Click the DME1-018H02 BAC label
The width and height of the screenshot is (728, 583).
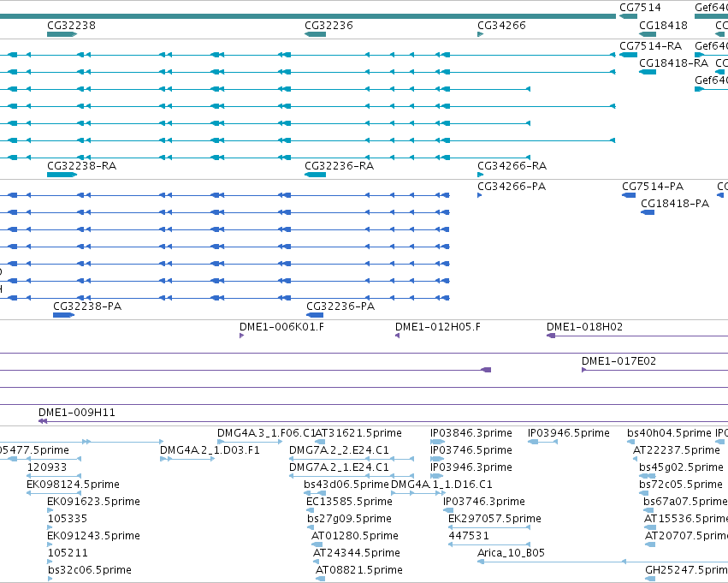584,327
